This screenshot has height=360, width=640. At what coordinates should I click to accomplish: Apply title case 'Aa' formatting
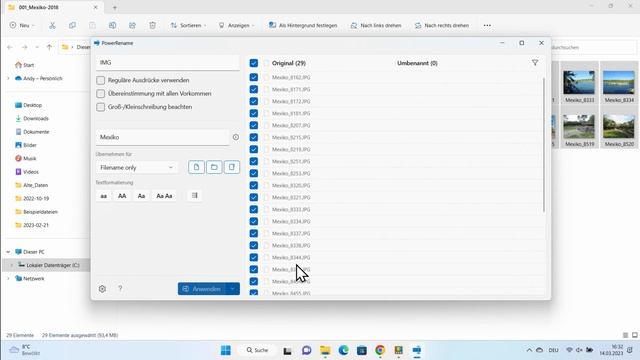[141, 196]
